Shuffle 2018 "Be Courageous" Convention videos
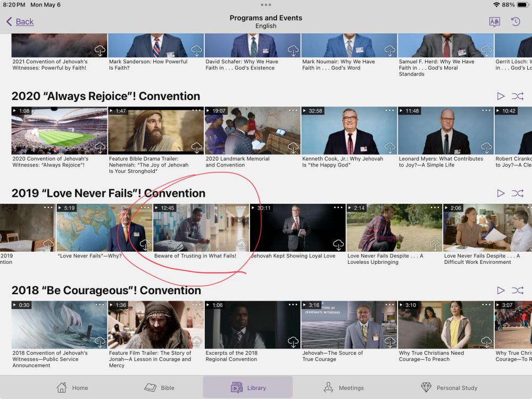 click(517, 290)
